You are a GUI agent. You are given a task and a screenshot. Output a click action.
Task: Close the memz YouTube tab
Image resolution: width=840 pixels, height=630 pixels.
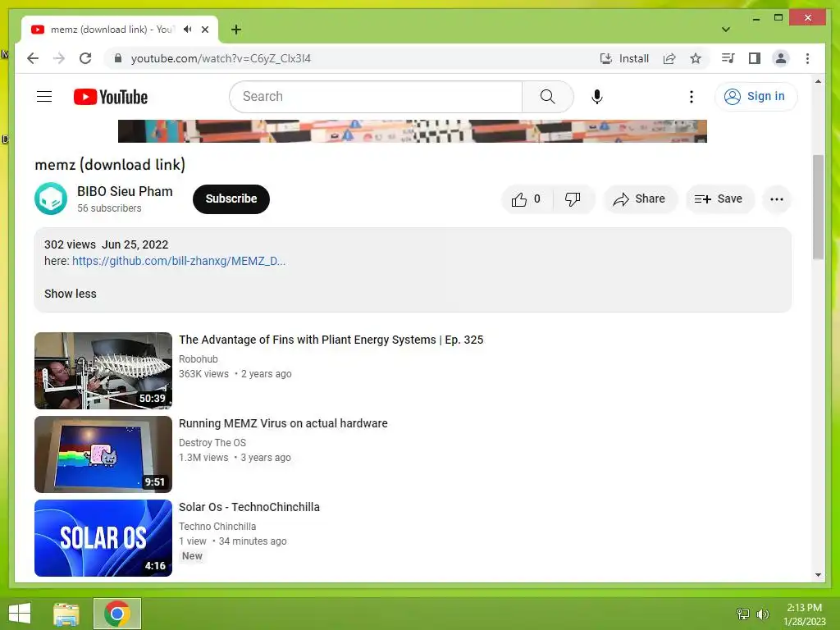(204, 30)
